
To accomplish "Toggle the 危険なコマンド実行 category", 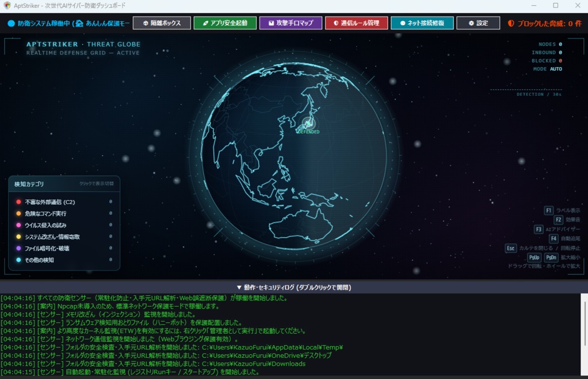I will [x=64, y=213].
